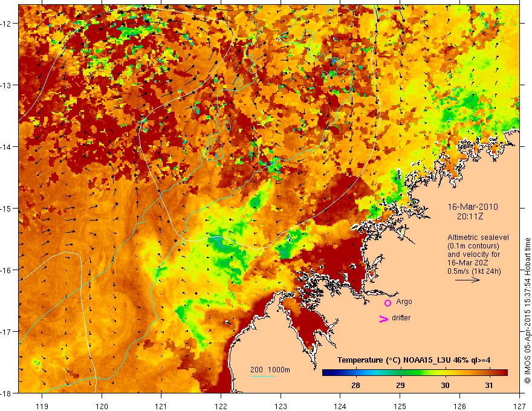Click the cyan bathymetry legend line
This screenshot has width=532, height=411.
pos(262,376)
